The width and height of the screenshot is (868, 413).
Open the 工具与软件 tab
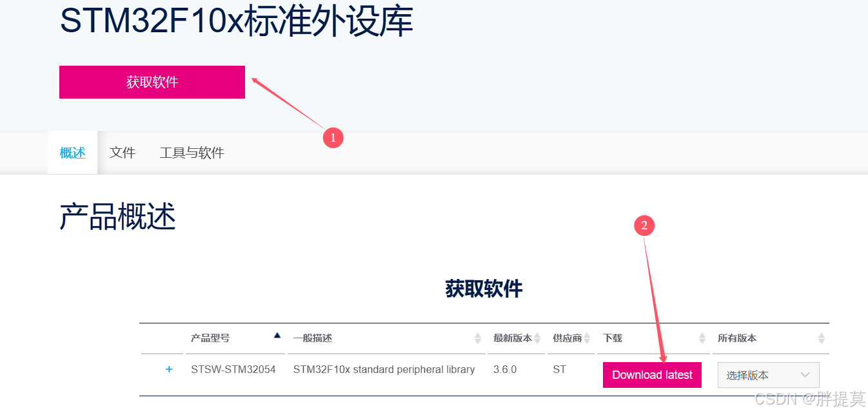pyautogui.click(x=192, y=153)
